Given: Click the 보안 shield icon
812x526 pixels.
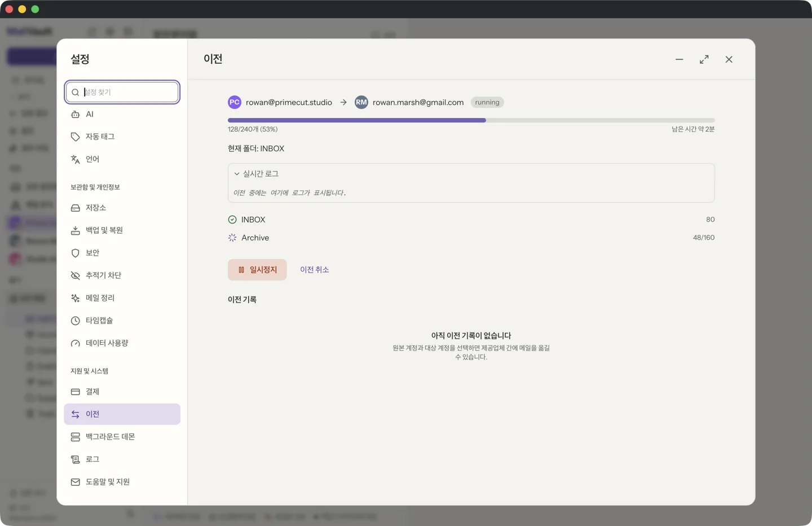Looking at the screenshot, I should pyautogui.click(x=75, y=253).
